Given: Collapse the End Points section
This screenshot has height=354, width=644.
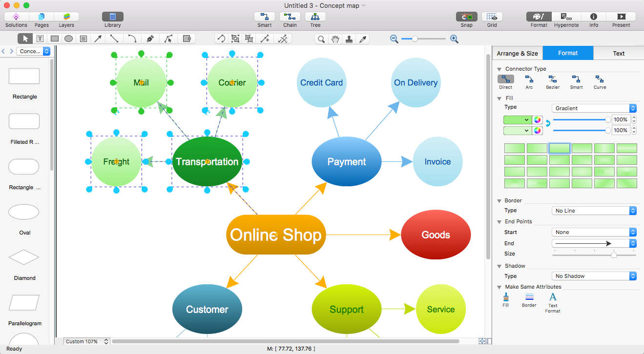Looking at the screenshot, I should click(x=499, y=222).
